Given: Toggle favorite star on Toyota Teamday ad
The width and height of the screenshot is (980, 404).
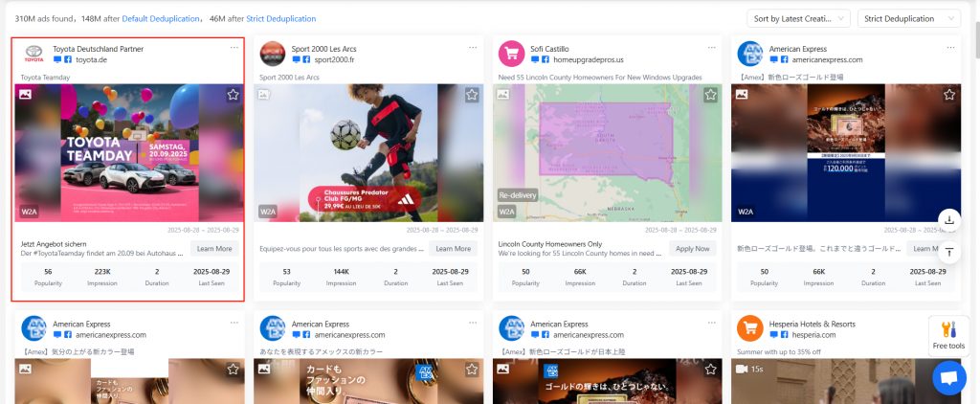Looking at the screenshot, I should click(233, 95).
